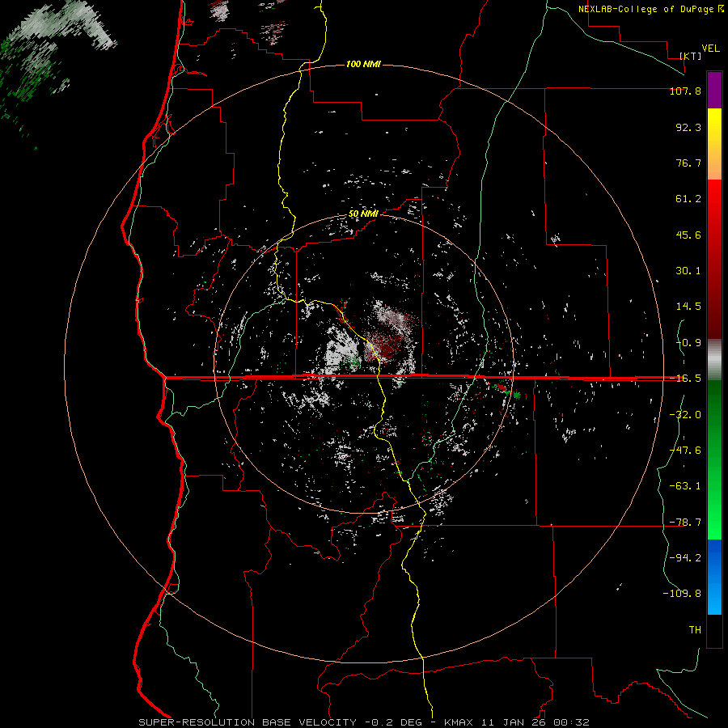Click the [KT] units label
Viewport: 728px width, 728px height.
(691, 56)
